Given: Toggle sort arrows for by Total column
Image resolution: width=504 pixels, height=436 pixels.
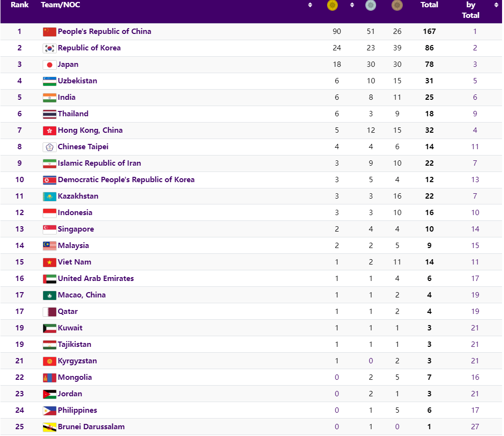Looking at the screenshot, I should (x=496, y=5).
